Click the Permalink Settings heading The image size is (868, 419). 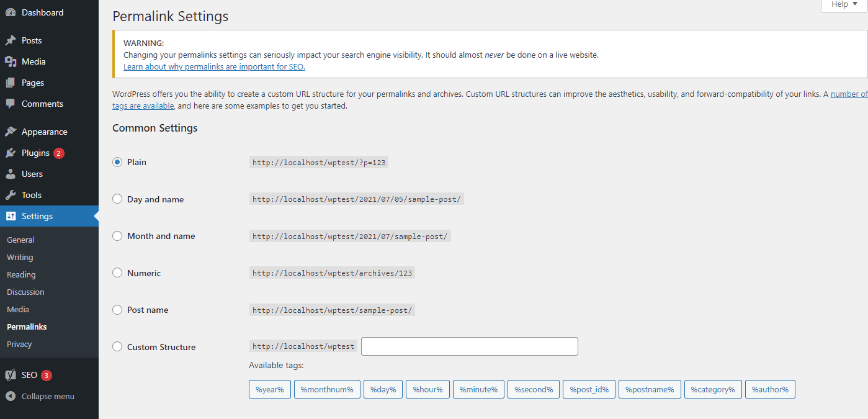tap(170, 16)
